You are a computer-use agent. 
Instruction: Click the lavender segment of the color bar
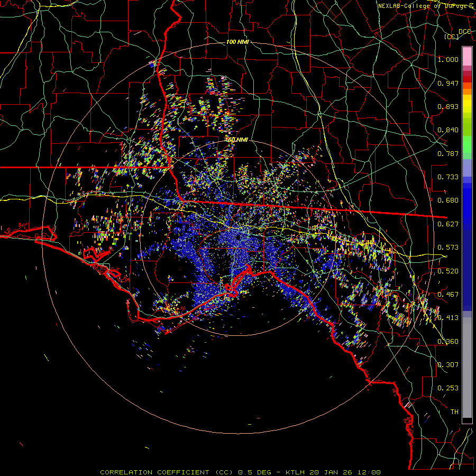tap(467, 168)
